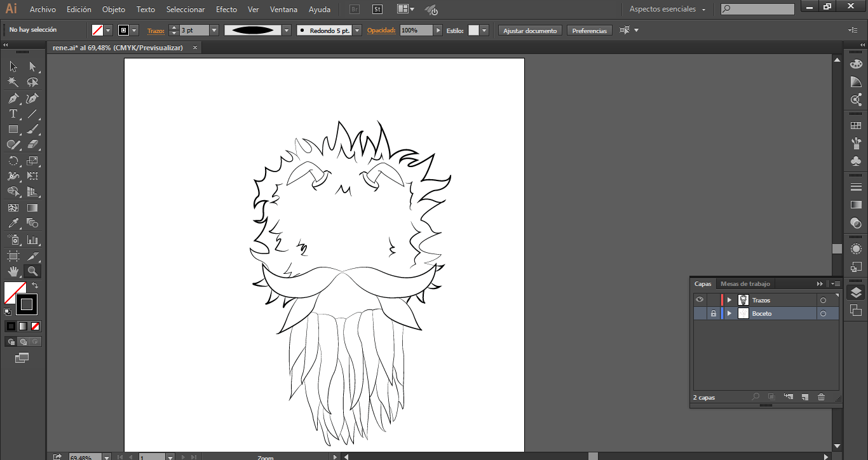Screen dimensions: 868x460
Task: Switch to Mesas de trabajo tab
Action: [x=745, y=284]
